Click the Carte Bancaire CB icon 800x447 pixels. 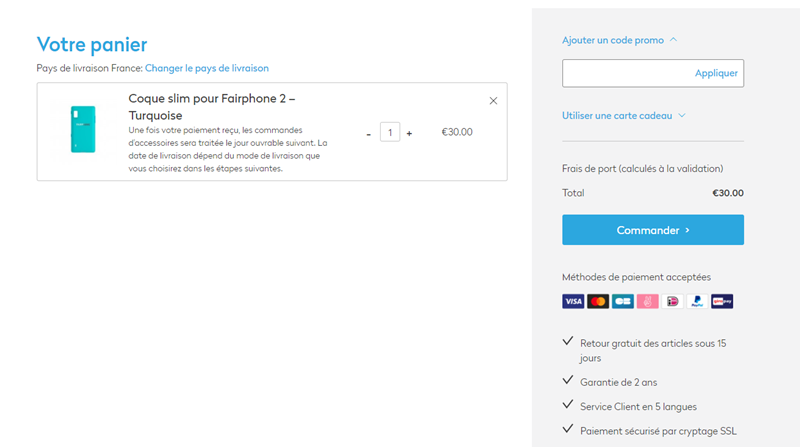pyautogui.click(x=622, y=301)
